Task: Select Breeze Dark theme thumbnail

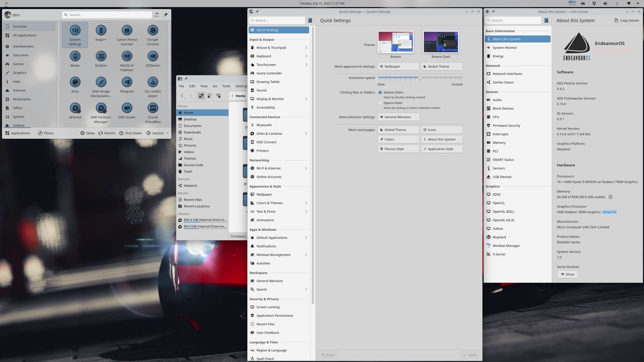Action: [x=441, y=42]
